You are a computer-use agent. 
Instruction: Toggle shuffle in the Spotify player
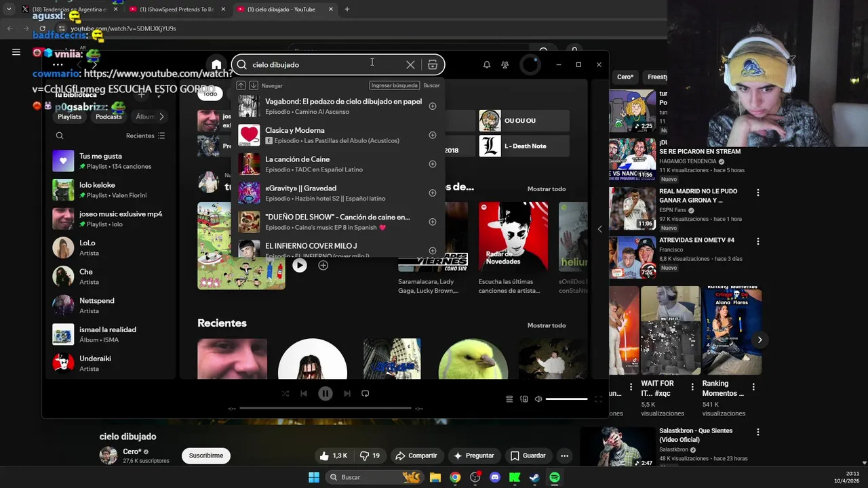pos(285,393)
